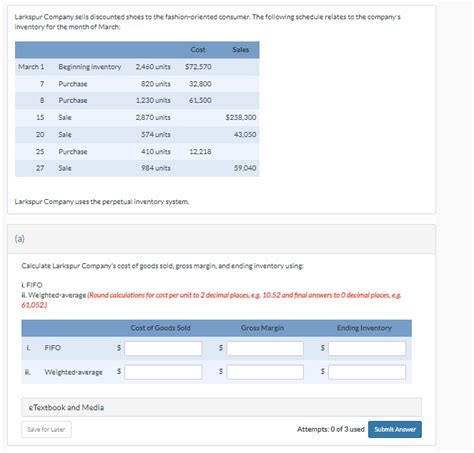Expand the eTextbook and Media section
474x453 pixels.
point(221,407)
